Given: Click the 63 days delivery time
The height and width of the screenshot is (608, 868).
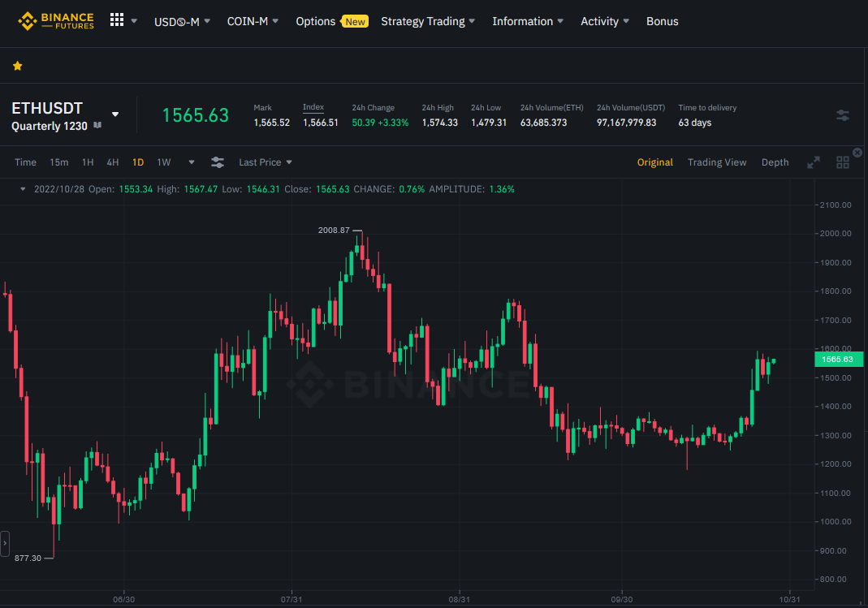Looking at the screenshot, I should tap(695, 123).
